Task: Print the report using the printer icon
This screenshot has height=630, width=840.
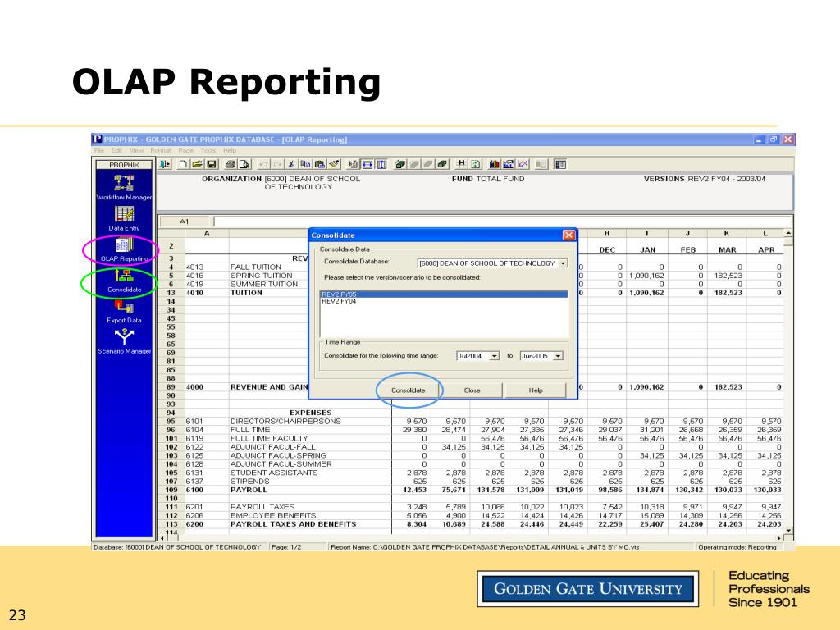Action: [x=231, y=164]
